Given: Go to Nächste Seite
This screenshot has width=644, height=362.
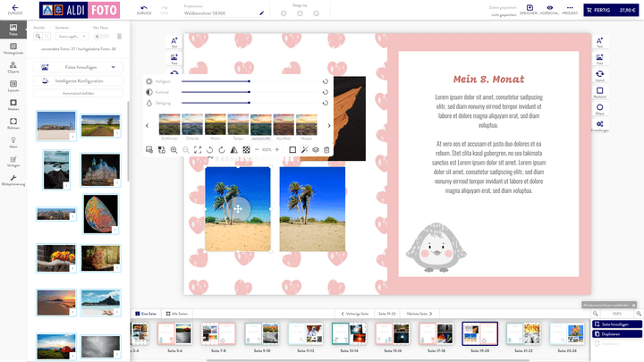Looking at the screenshot, I should pos(419,314).
